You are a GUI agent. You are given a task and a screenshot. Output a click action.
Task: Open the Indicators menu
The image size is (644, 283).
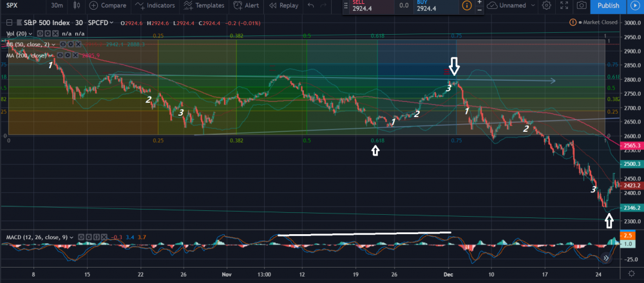[156, 6]
